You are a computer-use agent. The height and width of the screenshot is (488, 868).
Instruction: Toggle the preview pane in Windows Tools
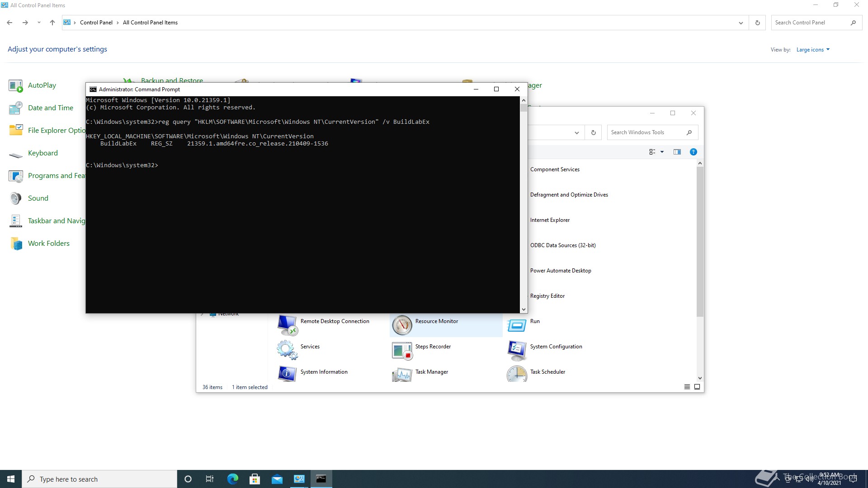point(677,152)
